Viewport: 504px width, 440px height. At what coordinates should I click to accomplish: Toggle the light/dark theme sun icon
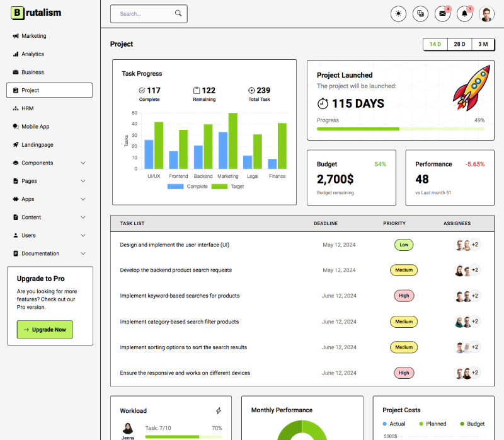coord(398,13)
